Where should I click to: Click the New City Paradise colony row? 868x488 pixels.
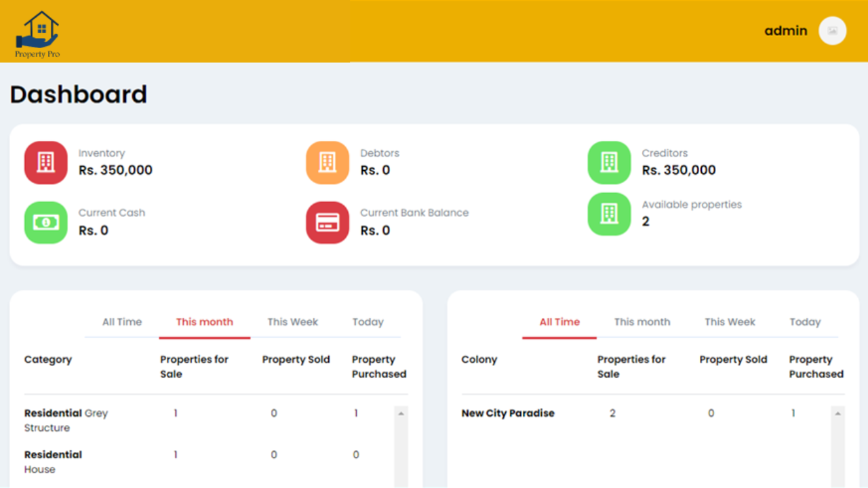pos(508,413)
